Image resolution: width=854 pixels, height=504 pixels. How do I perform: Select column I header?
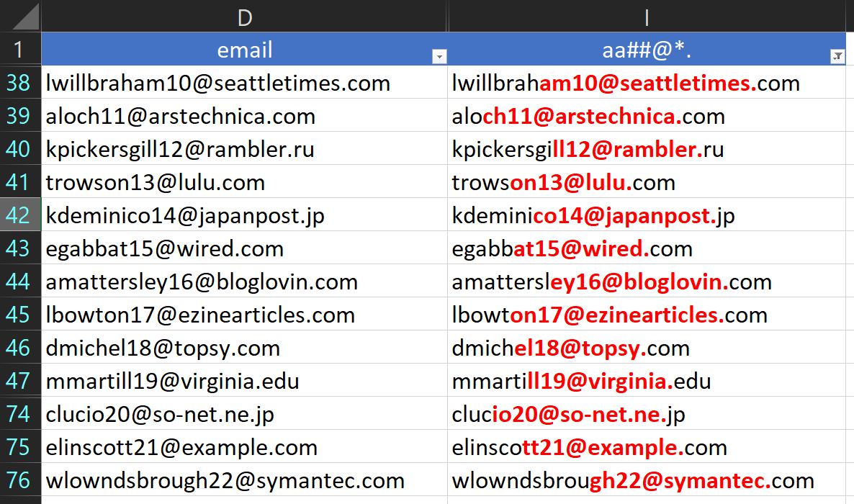[646, 17]
